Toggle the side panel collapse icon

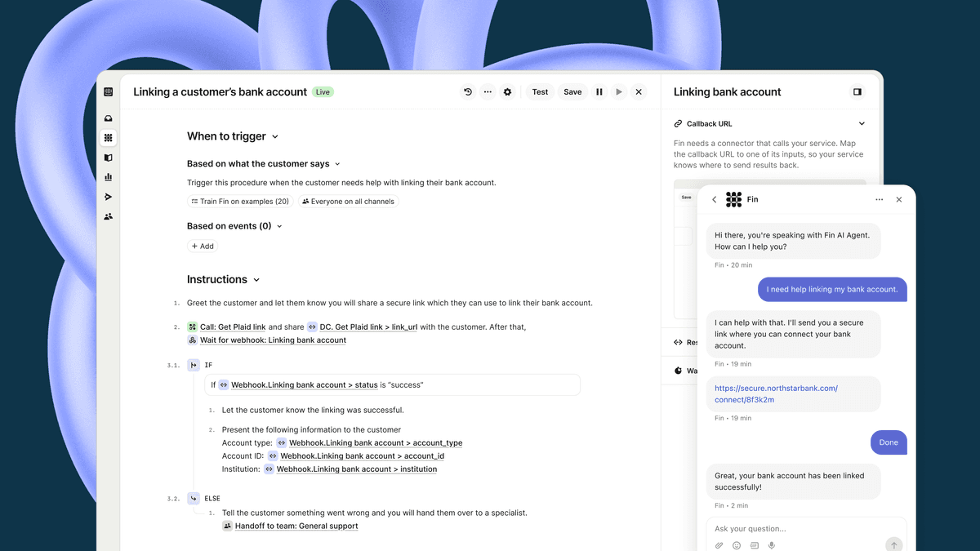click(857, 92)
